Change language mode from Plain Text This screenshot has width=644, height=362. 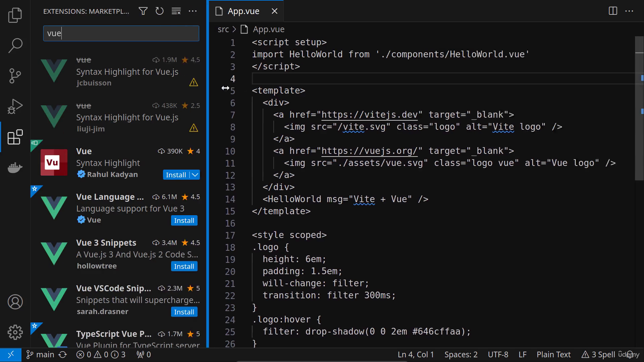pyautogui.click(x=553, y=355)
